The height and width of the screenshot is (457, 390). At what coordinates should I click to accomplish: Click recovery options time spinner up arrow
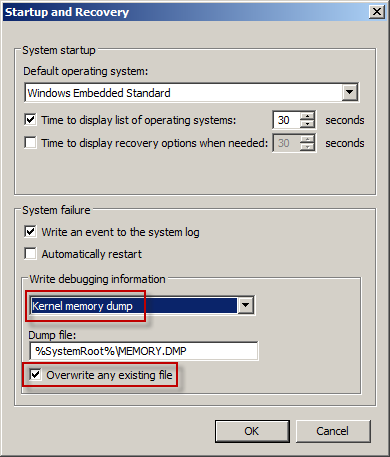tap(307, 139)
